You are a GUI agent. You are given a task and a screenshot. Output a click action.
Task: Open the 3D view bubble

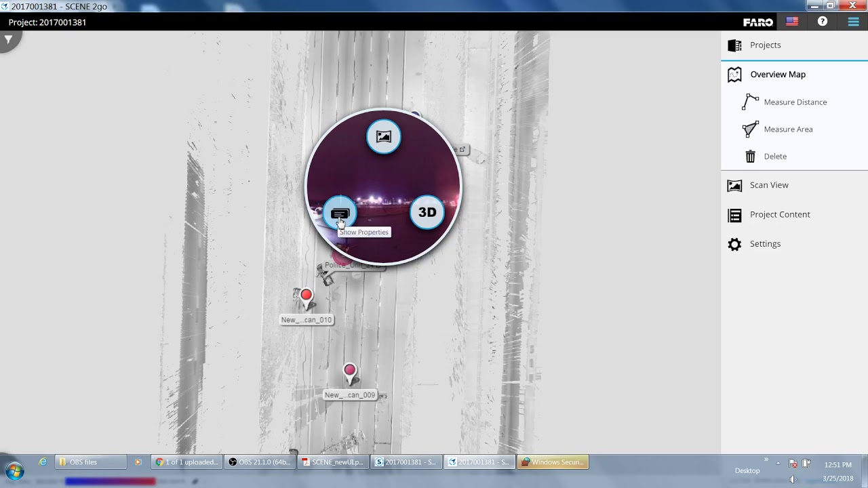point(427,212)
